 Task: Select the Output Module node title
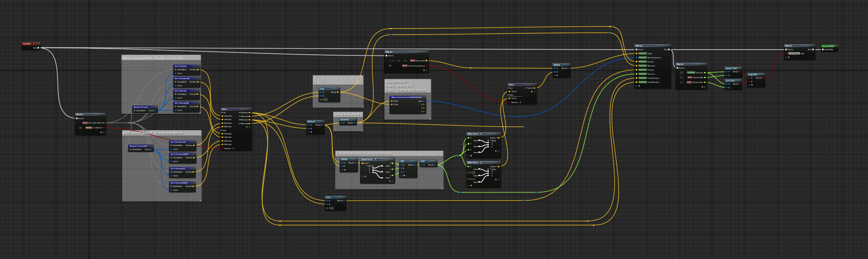(829, 46)
